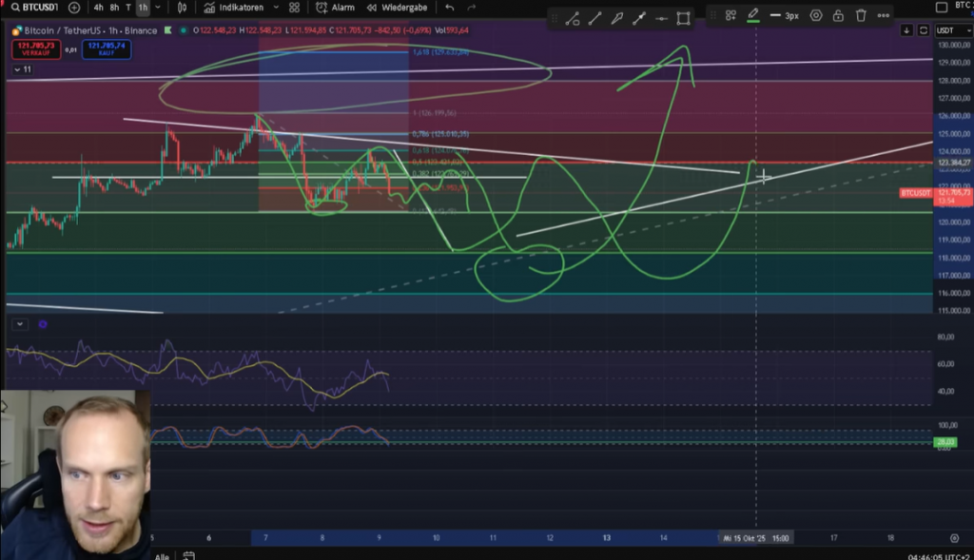
Task: Start Wiedergabe replay mode
Action: pos(398,8)
